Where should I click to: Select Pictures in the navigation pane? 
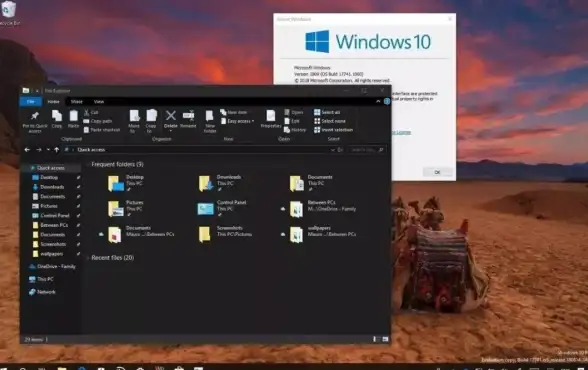pos(49,206)
